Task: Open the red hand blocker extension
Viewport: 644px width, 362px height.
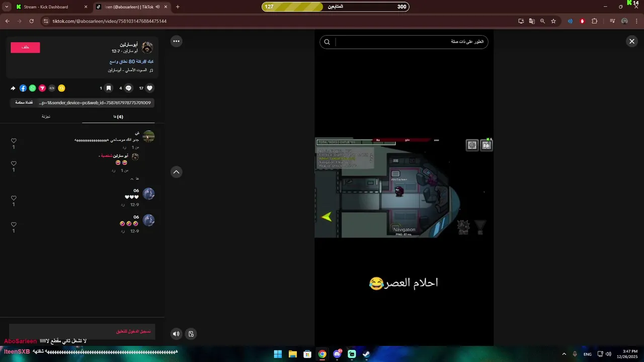Action: pyautogui.click(x=582, y=21)
